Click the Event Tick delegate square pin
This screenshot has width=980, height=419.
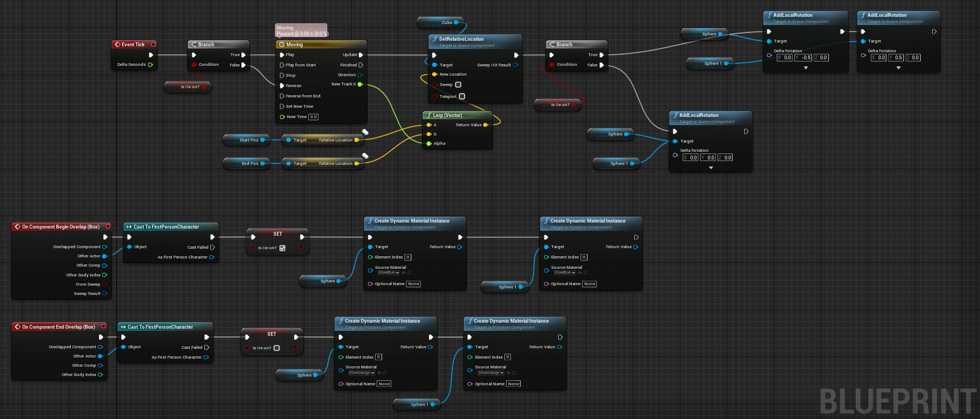point(153,45)
